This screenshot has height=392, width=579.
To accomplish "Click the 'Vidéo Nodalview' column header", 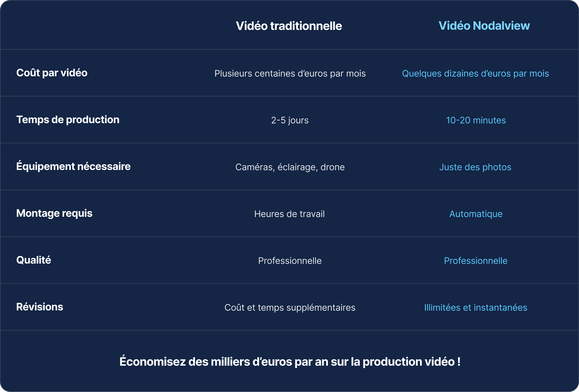I will click(484, 26).
